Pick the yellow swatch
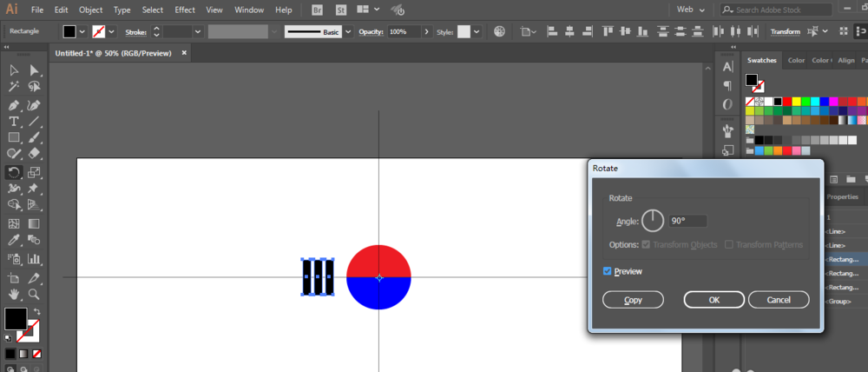The width and height of the screenshot is (868, 372). [796, 102]
